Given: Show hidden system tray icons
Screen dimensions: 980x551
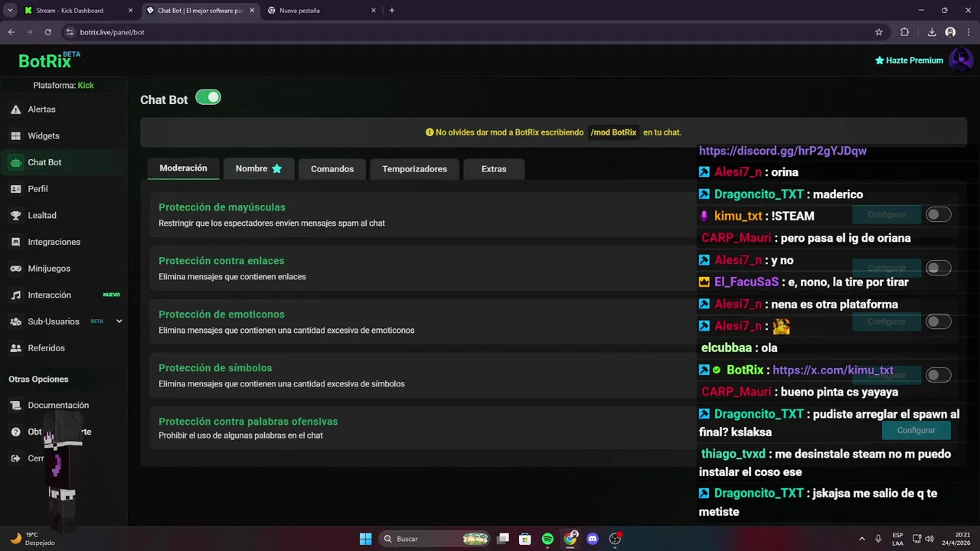Looking at the screenshot, I should click(862, 539).
